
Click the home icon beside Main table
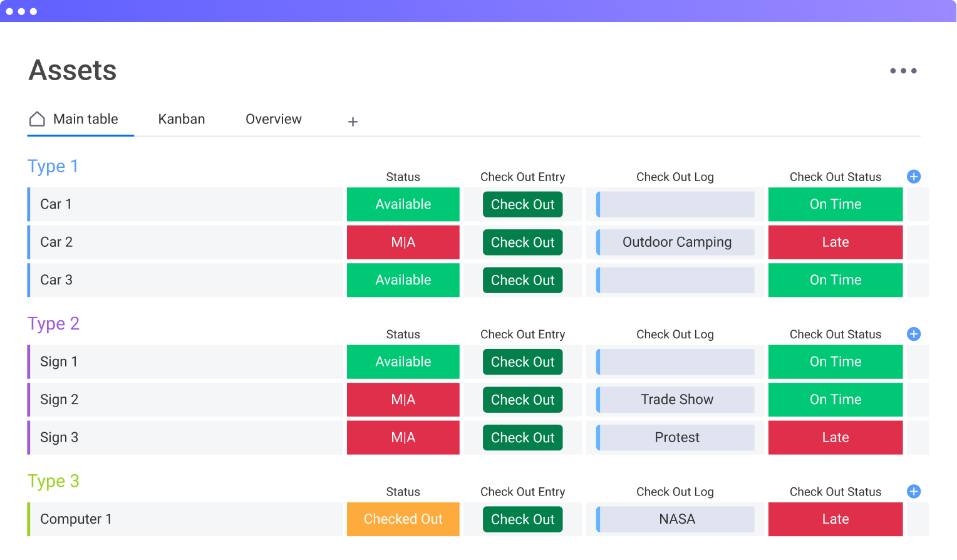pyautogui.click(x=38, y=119)
